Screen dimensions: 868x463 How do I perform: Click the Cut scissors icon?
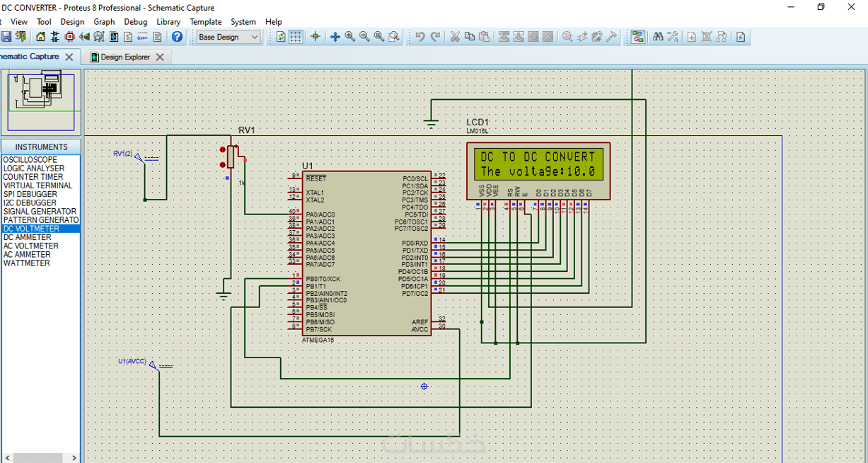(x=455, y=37)
